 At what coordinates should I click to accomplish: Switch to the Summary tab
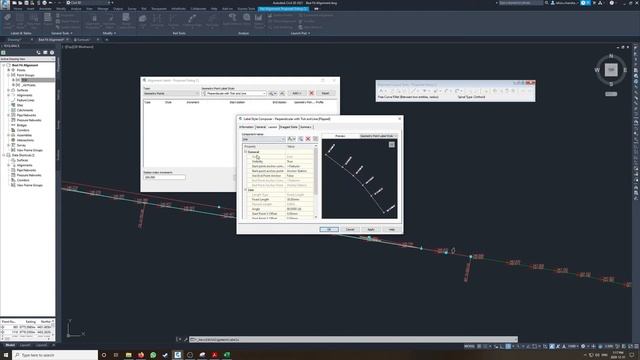coord(306,127)
